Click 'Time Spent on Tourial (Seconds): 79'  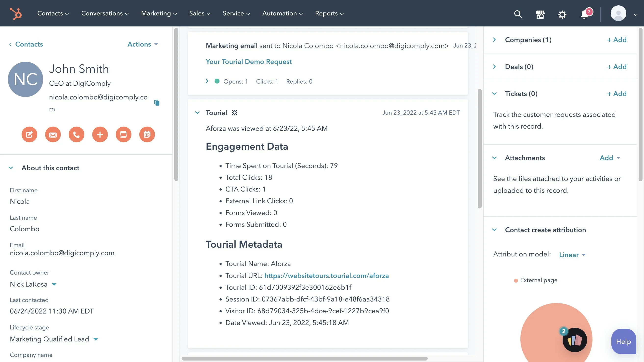coord(282,166)
